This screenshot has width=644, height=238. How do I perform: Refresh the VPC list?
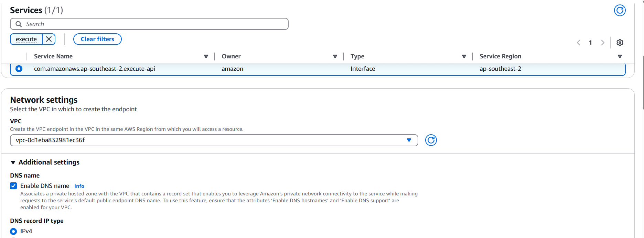pyautogui.click(x=431, y=140)
